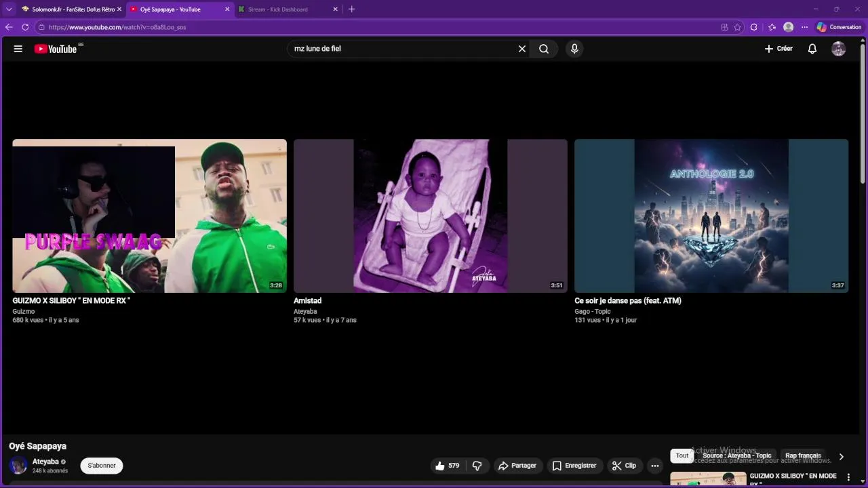Viewport: 868px width, 488px height.
Task: Add page to favorites with star
Action: pos(737,27)
